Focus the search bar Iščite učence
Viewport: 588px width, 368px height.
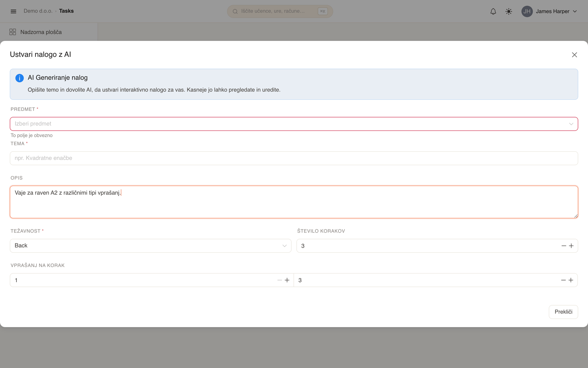[x=280, y=11]
